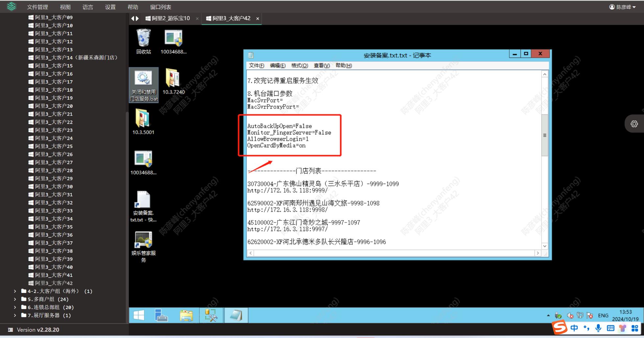Click Notepad vertical scrollbar down arrow
The image size is (644, 338).
click(x=545, y=246)
